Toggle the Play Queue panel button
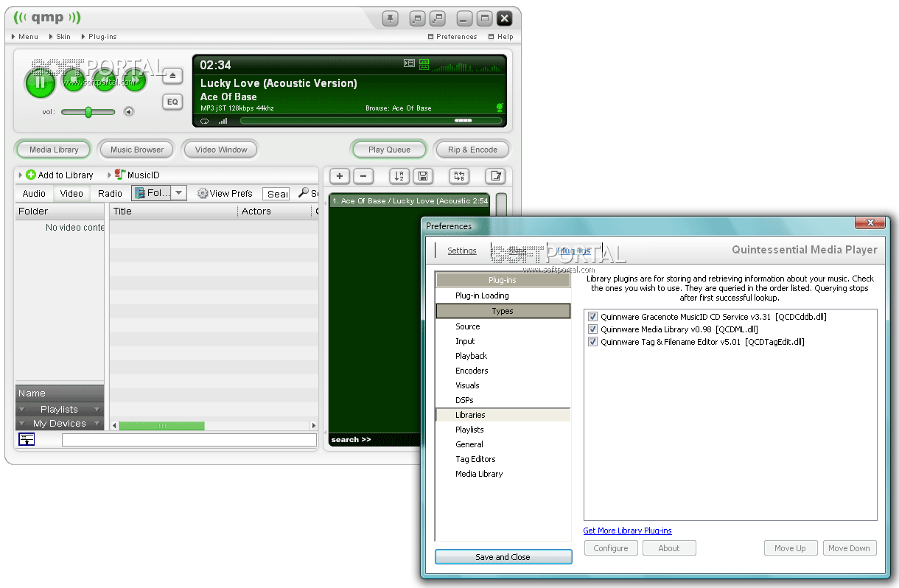Image resolution: width=899 pixels, height=588 pixels. pos(390,150)
